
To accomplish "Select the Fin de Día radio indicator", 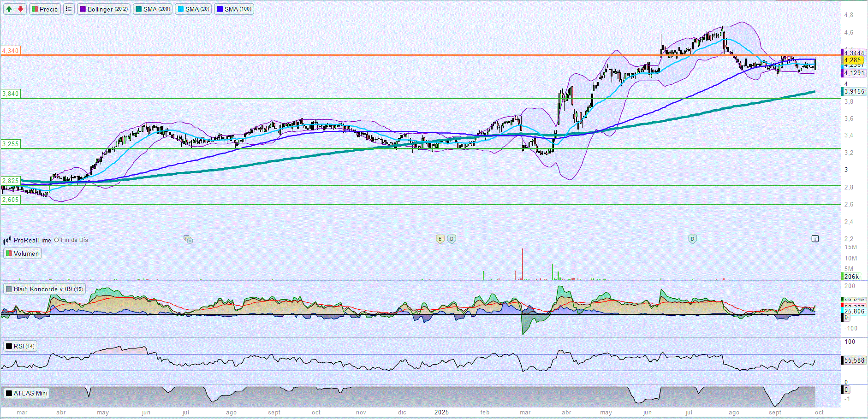I will [x=57, y=240].
